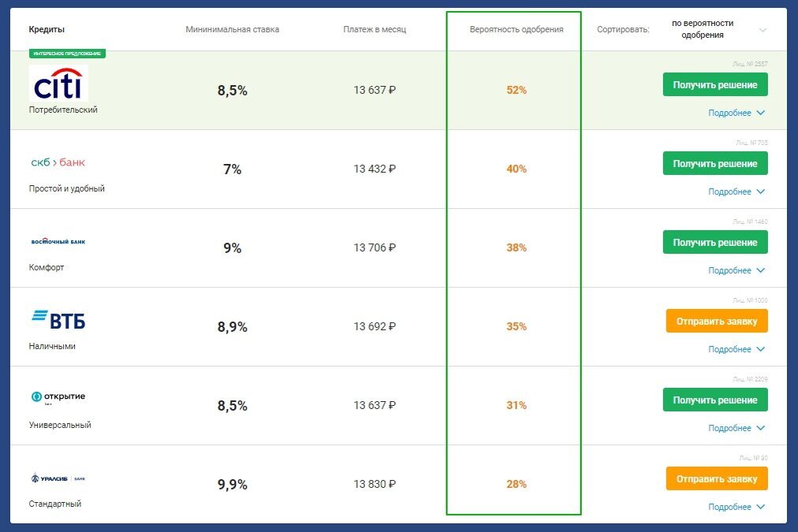Screen dimensions: 798x532
Task: Click the ВТБ bank logo
Action: (x=58, y=320)
